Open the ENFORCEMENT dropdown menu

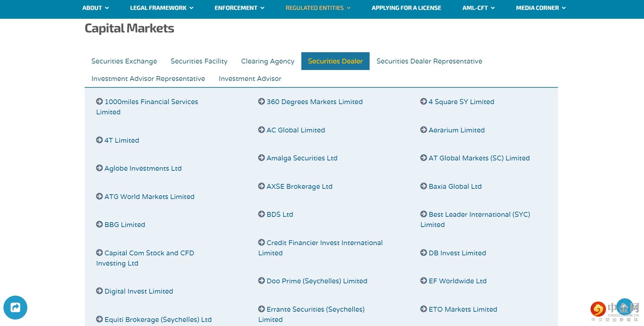click(x=240, y=8)
